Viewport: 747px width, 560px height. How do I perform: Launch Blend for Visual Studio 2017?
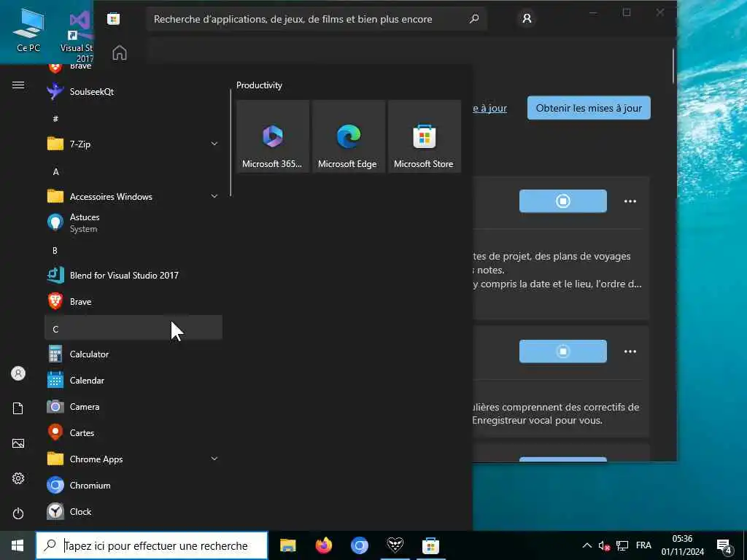[133, 275]
